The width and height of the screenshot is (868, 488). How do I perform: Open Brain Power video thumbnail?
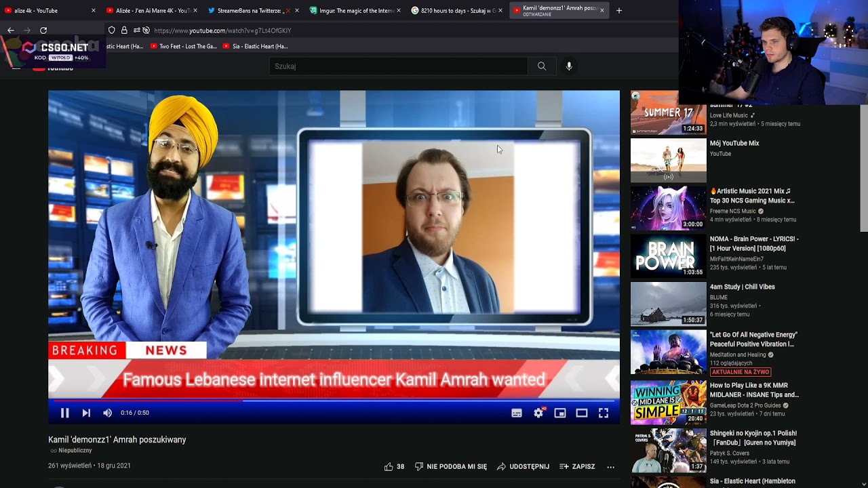(x=669, y=256)
